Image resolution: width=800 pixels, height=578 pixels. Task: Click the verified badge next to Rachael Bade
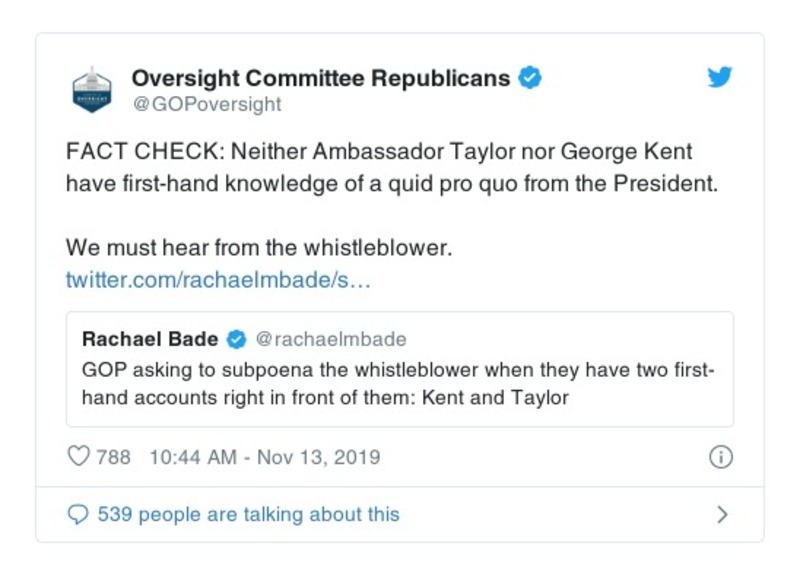[238, 339]
